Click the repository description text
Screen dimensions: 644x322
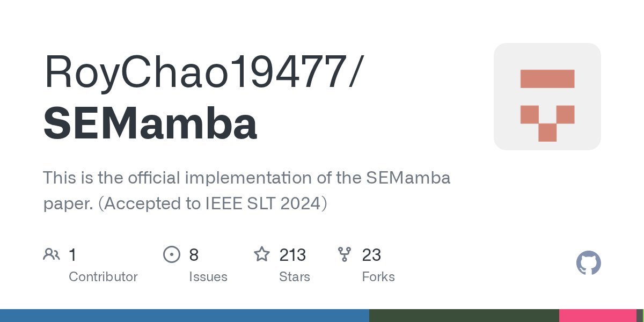pyautogui.click(x=246, y=191)
